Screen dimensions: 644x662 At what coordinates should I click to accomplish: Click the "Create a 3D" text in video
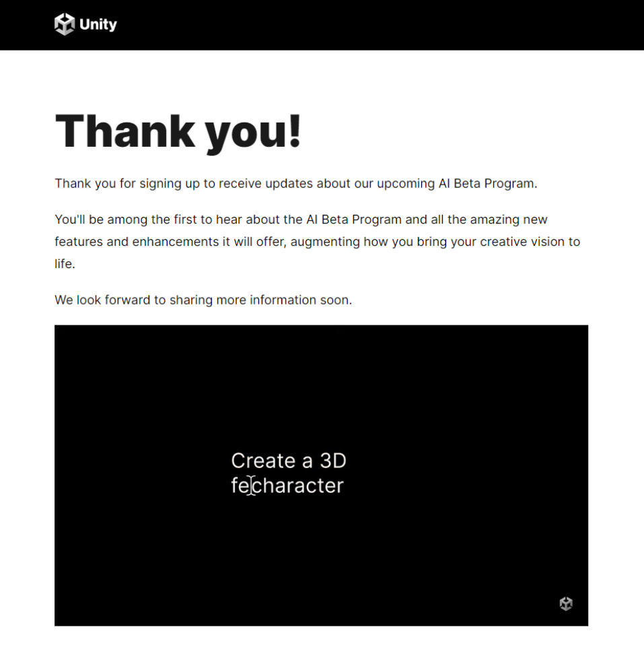click(x=289, y=461)
